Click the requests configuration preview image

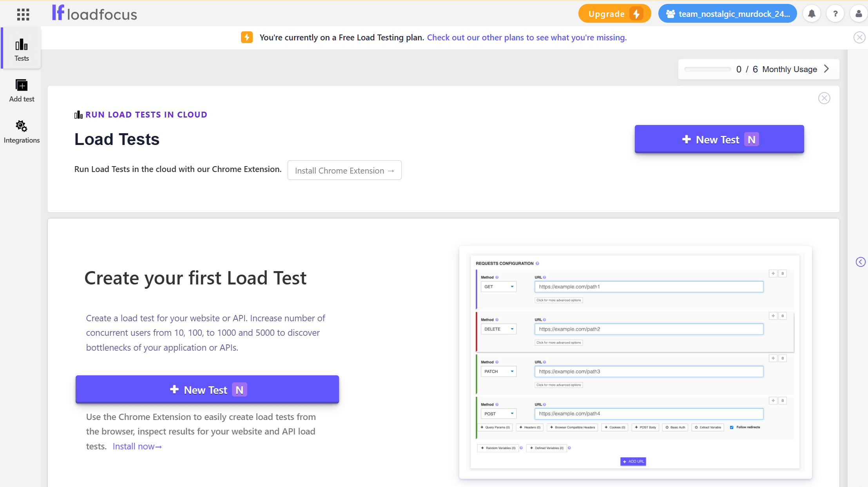point(635,362)
